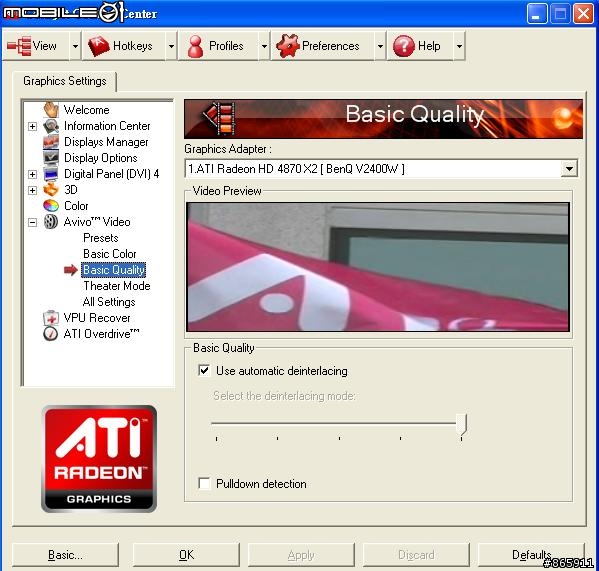Expand the 3D tree node
The width and height of the screenshot is (599, 571).
click(33, 190)
